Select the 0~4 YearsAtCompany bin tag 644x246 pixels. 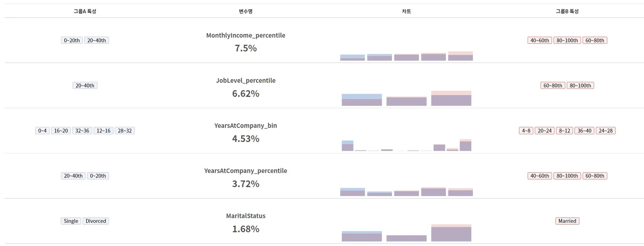pyautogui.click(x=42, y=131)
